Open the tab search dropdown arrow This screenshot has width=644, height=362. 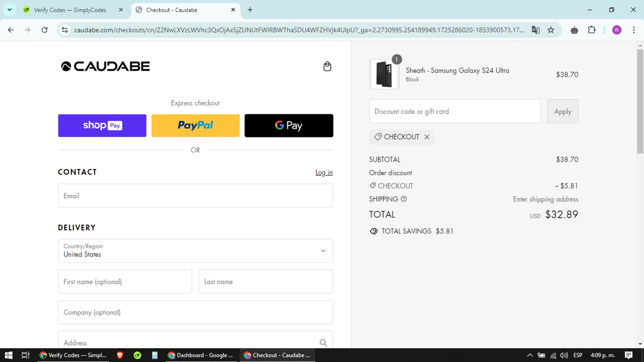coord(9,9)
